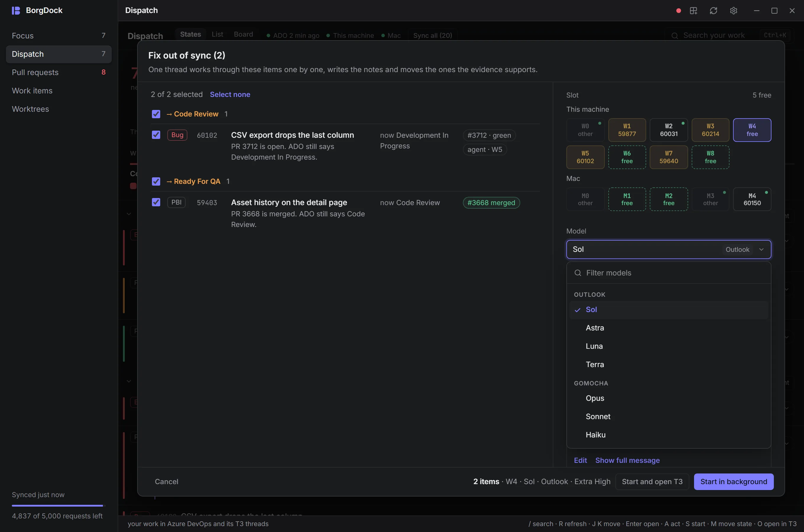Open settings gear icon
Viewport: 804px width, 532px height.
[x=733, y=11]
